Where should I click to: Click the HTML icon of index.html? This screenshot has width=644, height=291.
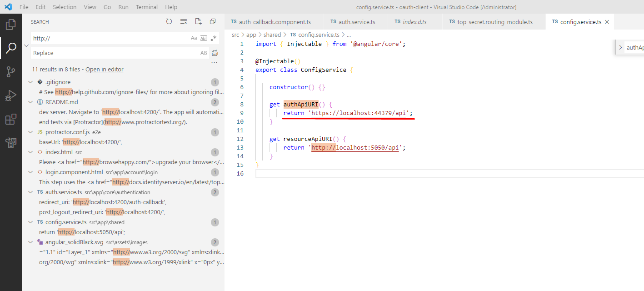pyautogui.click(x=40, y=152)
